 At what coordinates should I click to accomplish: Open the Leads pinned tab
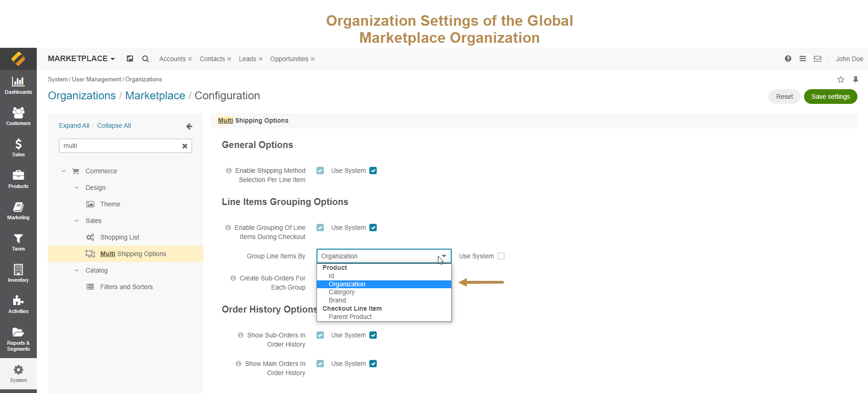[247, 59]
